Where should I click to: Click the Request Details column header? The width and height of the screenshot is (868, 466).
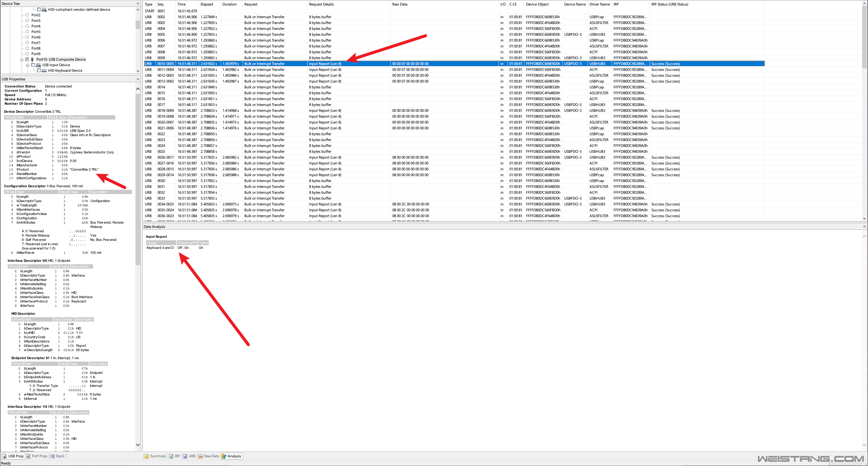(x=349, y=4)
